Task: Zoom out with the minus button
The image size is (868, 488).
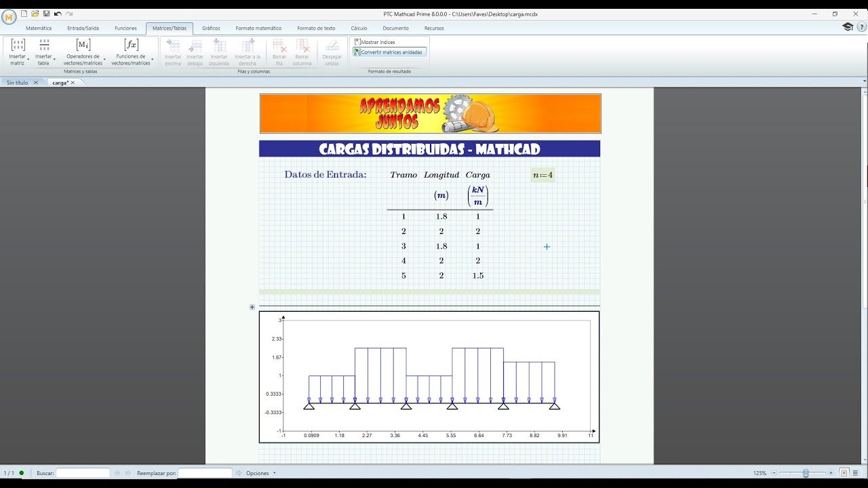Action: point(773,473)
